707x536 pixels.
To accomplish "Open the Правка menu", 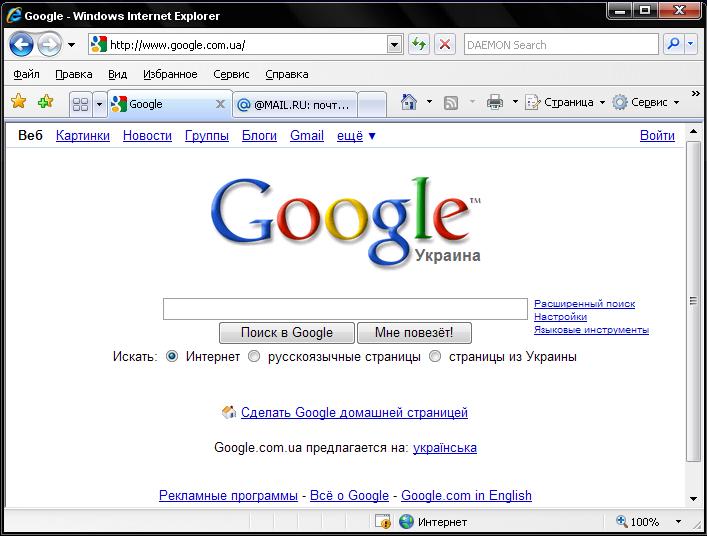I will pos(74,74).
